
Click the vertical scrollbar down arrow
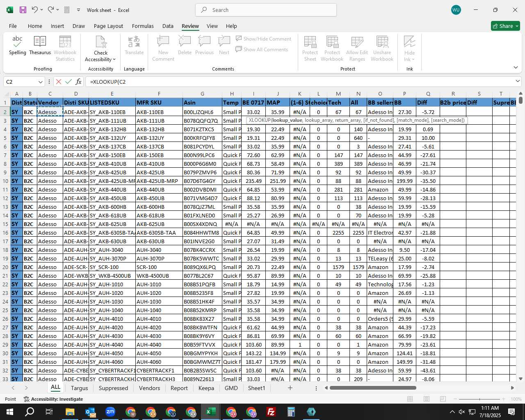(x=520, y=379)
